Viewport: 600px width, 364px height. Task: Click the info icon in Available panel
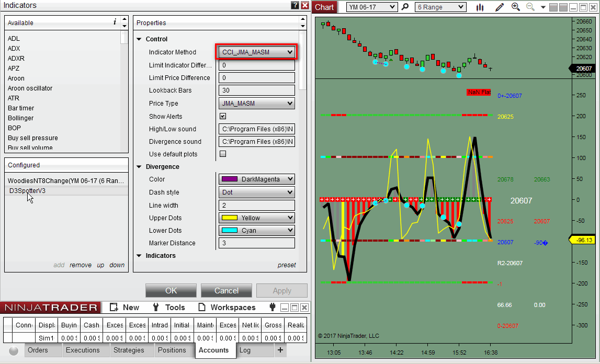(x=115, y=22)
